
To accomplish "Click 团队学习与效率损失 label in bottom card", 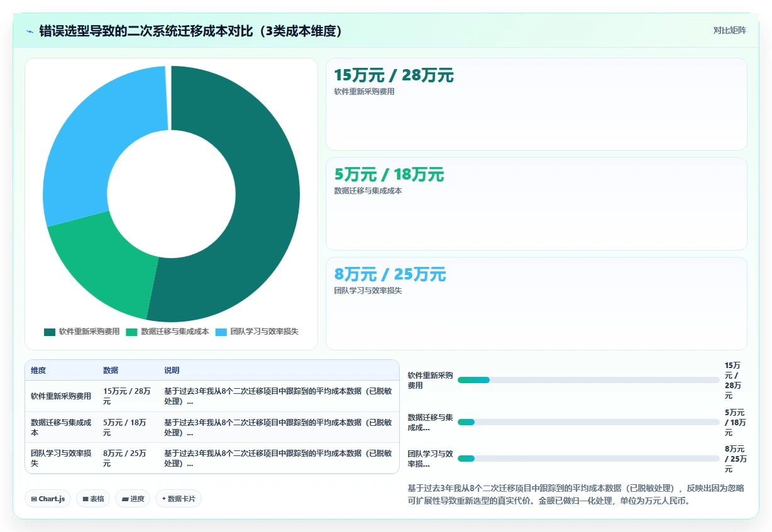I will pos(368,291).
